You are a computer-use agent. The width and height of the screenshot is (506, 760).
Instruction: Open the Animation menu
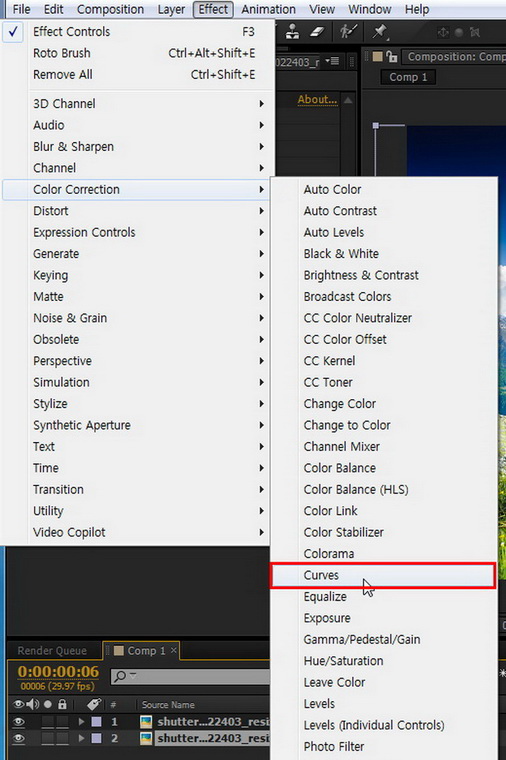coord(268,9)
